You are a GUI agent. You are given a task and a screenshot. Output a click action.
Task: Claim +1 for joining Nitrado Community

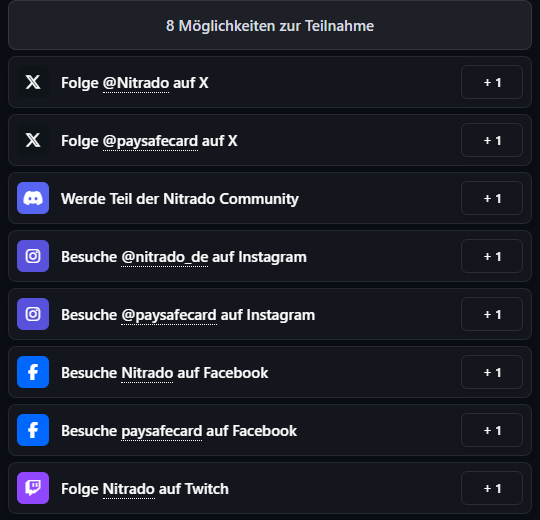(492, 198)
